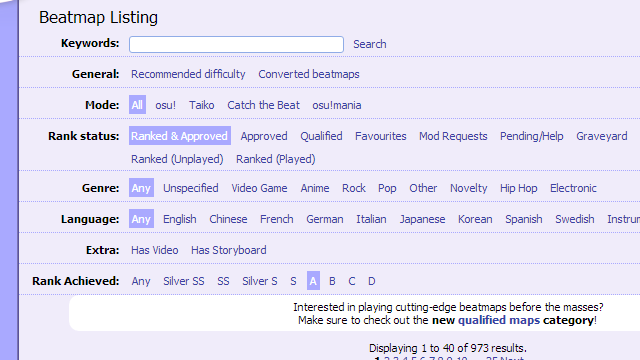This screenshot has width=640, height=360.
Task: View the Favourites rank status
Action: (380, 136)
